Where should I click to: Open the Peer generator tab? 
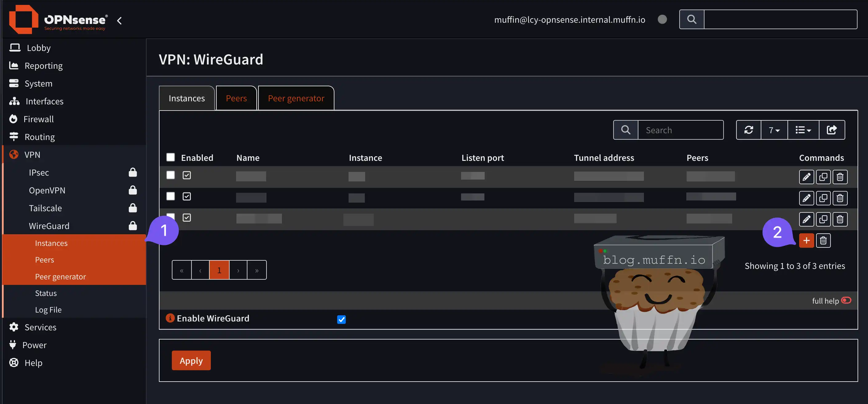pos(296,98)
